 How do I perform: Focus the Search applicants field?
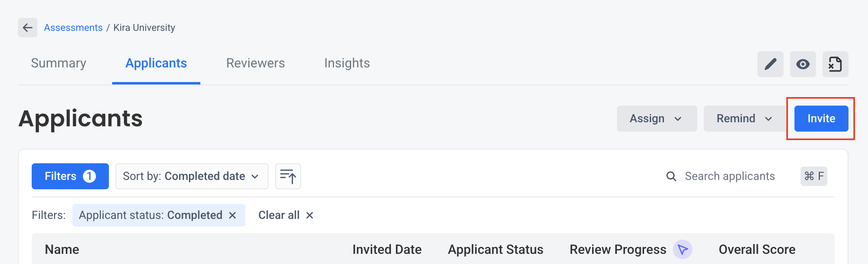730,176
